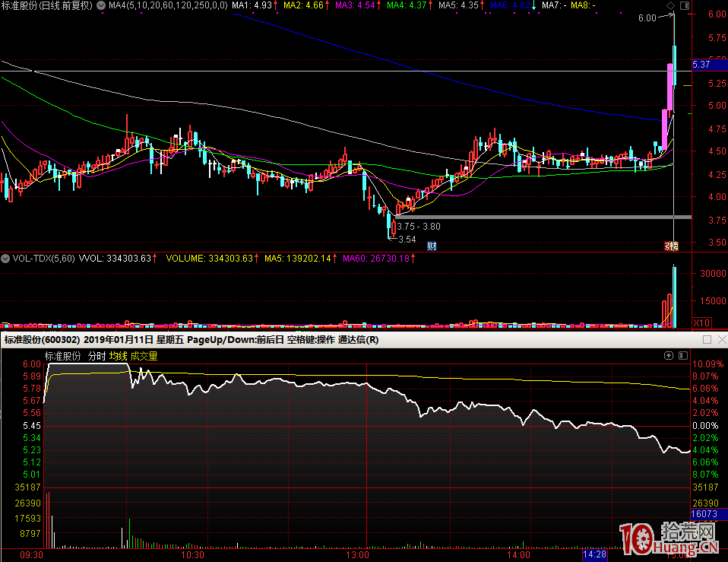Toggle the 均线 average line display
Image resolution: width=728 pixels, height=562 pixels.
[x=118, y=356]
